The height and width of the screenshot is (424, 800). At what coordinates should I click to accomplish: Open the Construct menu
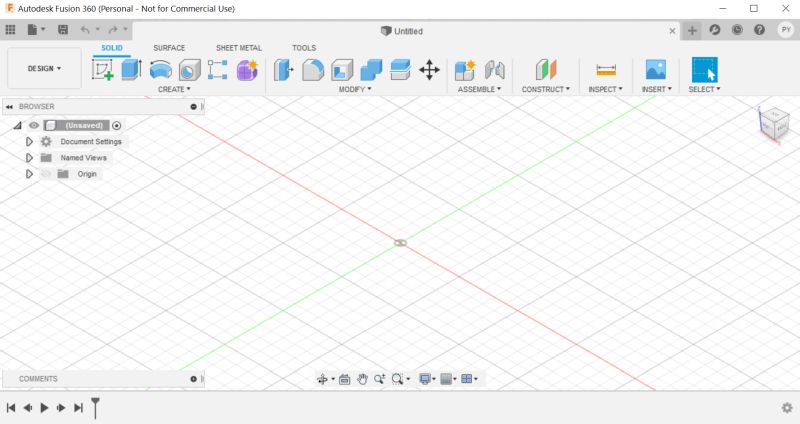click(x=545, y=89)
